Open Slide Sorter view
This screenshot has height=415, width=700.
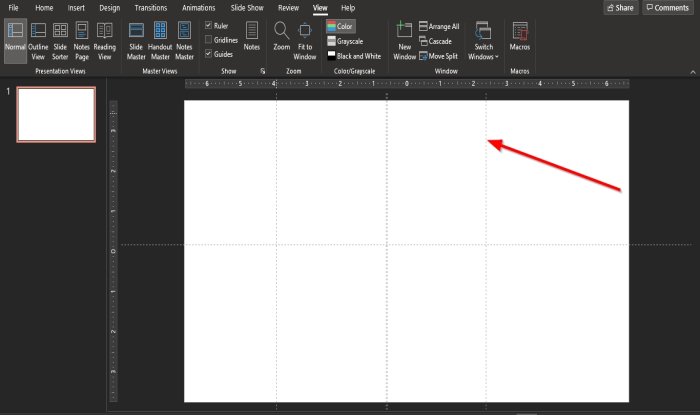pos(60,41)
